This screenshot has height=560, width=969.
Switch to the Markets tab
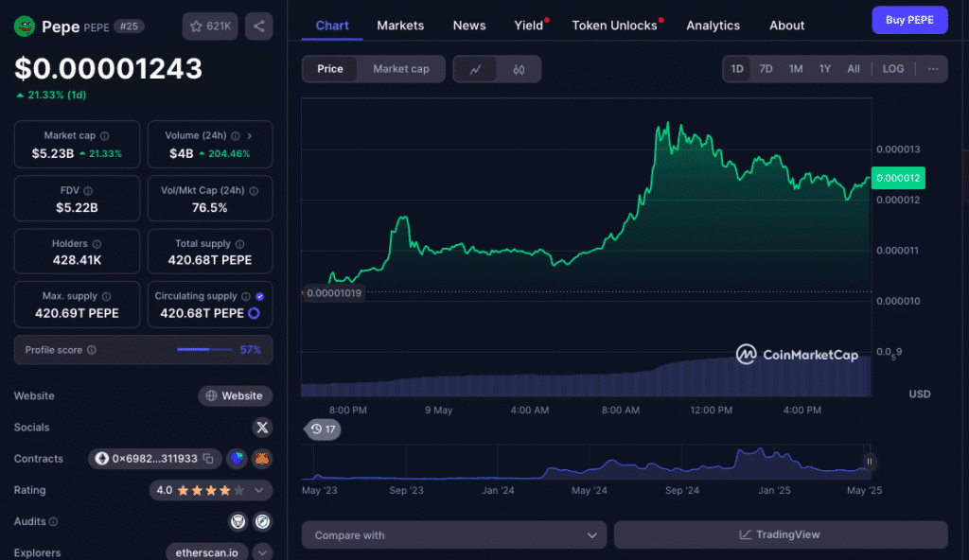tap(400, 26)
